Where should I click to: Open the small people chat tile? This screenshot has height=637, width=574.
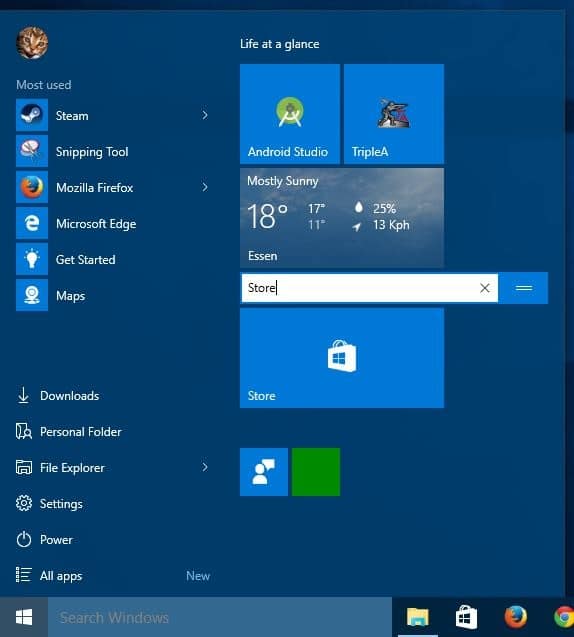click(x=264, y=472)
